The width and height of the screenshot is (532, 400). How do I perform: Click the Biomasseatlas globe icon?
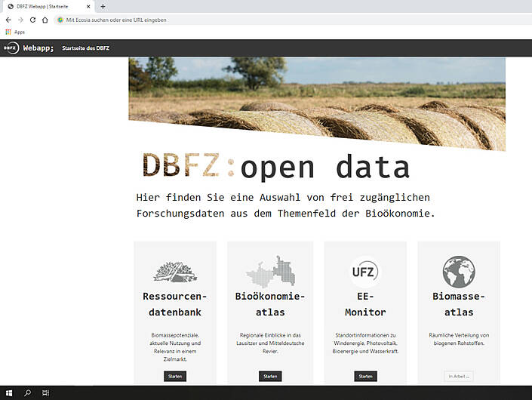[x=459, y=271]
